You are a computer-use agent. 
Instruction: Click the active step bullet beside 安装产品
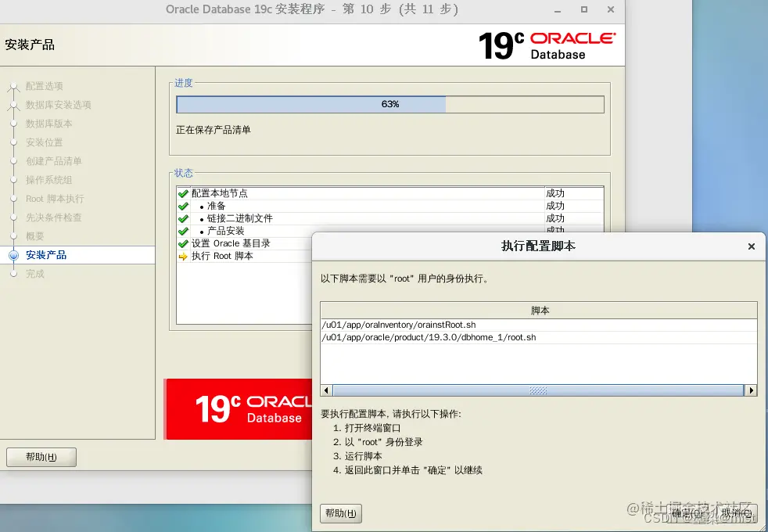(x=14, y=255)
